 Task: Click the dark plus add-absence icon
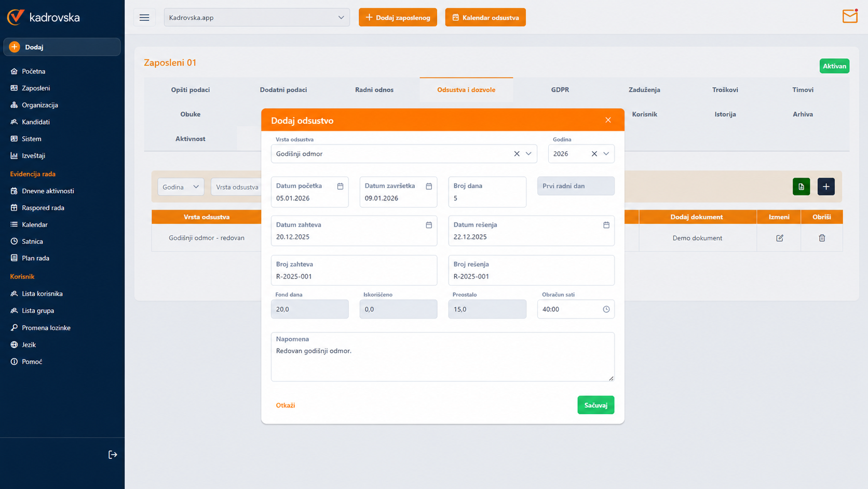(x=826, y=187)
